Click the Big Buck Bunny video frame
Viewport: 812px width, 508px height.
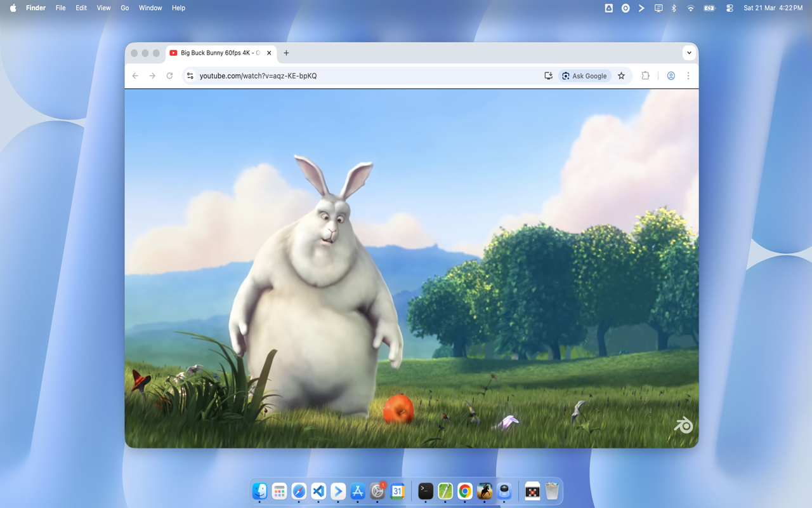(412, 269)
